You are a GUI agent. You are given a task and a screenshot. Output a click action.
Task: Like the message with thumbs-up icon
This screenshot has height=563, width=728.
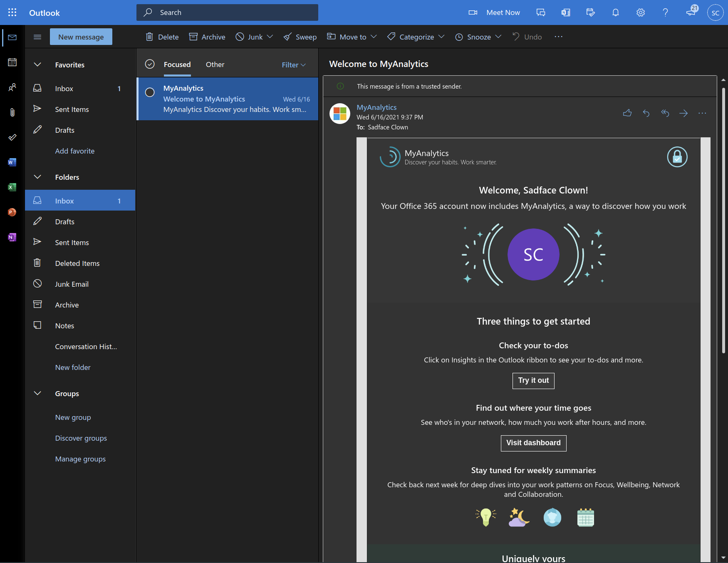[627, 113]
